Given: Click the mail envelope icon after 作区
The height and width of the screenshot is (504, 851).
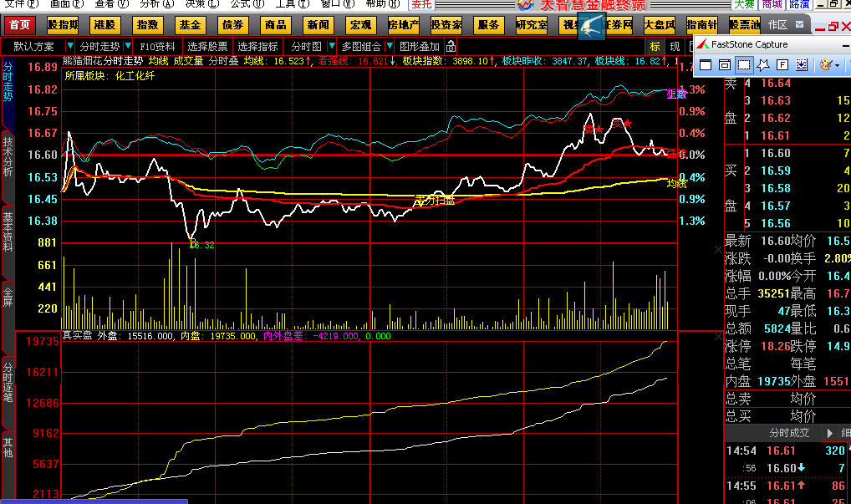Looking at the screenshot, I should pos(799,24).
